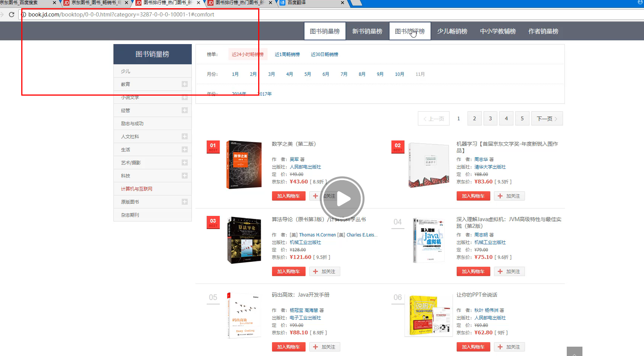Expand the 生活 category plus icon
Viewport: 644px width, 356px height.
(184, 149)
